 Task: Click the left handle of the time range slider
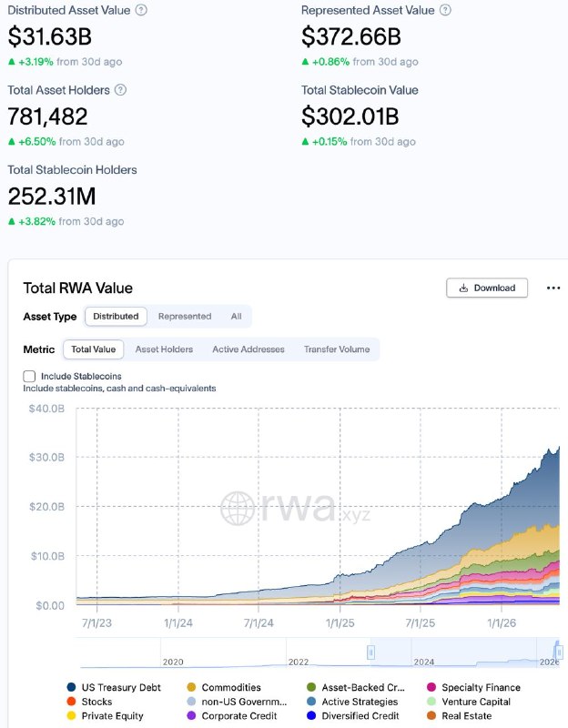(x=370, y=652)
